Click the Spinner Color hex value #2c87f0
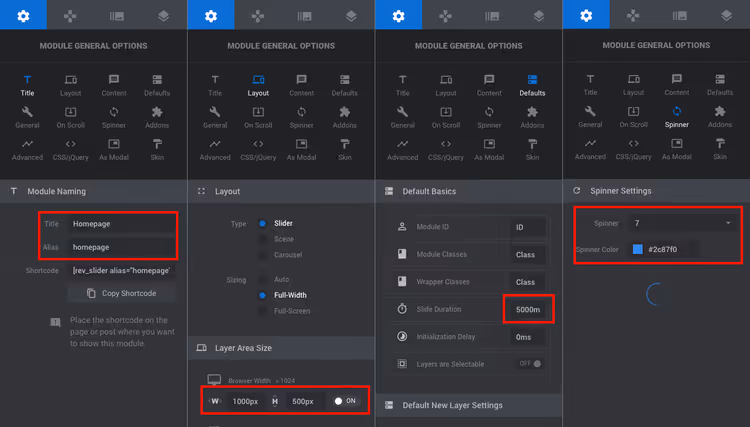 pyautogui.click(x=662, y=249)
